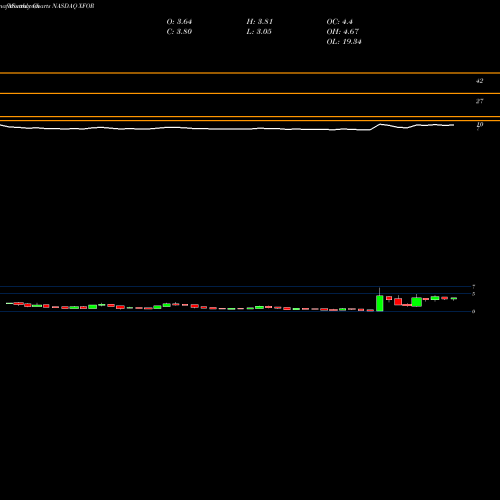The height and width of the screenshot is (500, 500).
Task: Click the large red candle after the spike
Action: [x=398, y=302]
